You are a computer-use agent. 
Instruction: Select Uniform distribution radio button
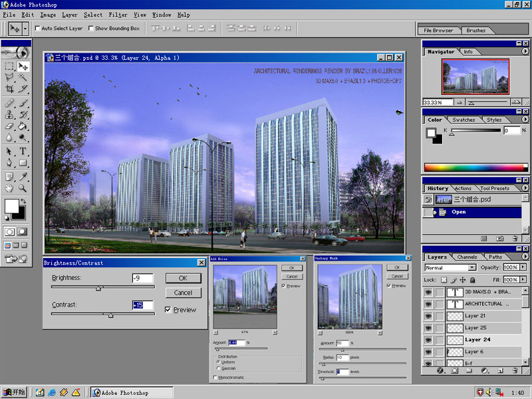[x=218, y=362]
